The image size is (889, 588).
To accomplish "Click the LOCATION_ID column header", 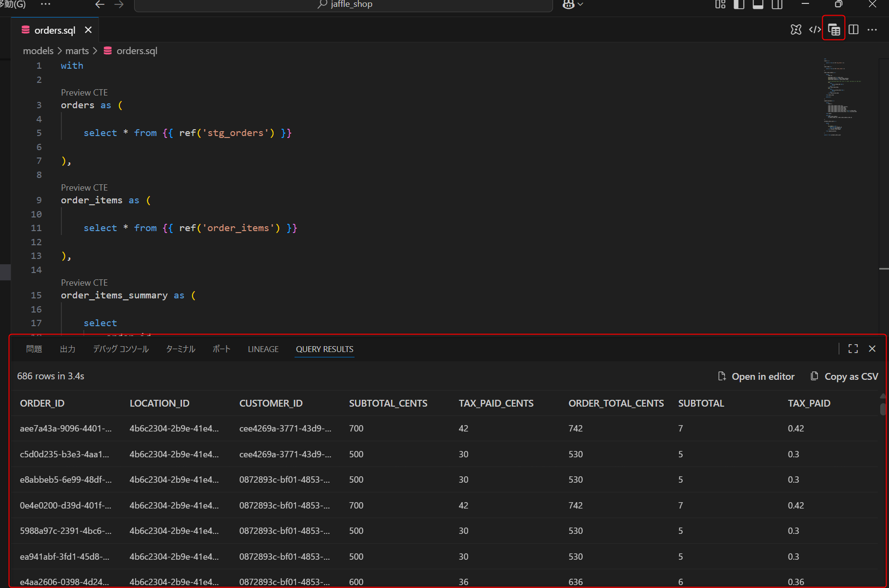I will coord(159,403).
